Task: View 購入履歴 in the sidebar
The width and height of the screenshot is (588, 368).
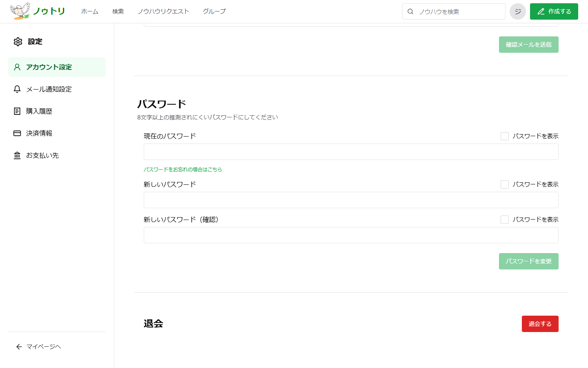Action: pyautogui.click(x=57, y=111)
